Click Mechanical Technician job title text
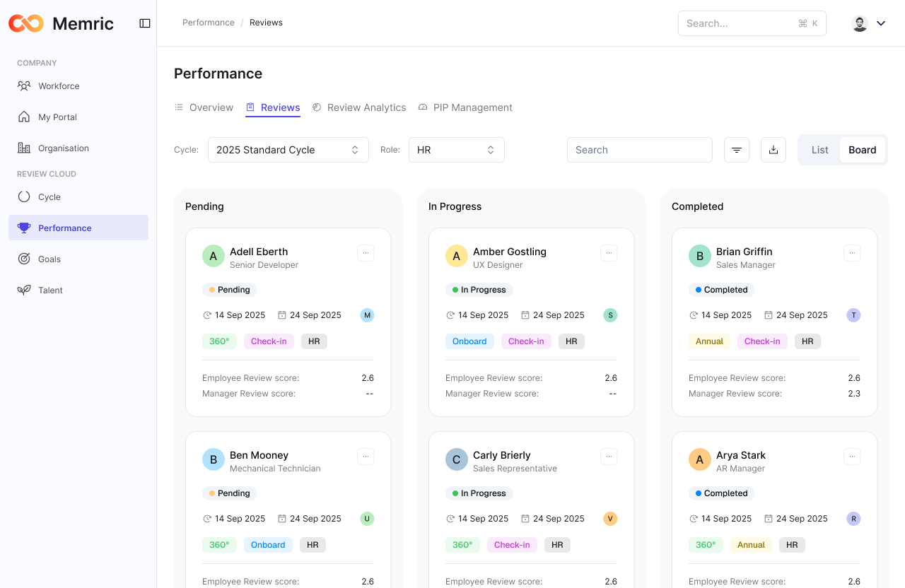Screen dimensions: 905x588 click(x=275, y=469)
